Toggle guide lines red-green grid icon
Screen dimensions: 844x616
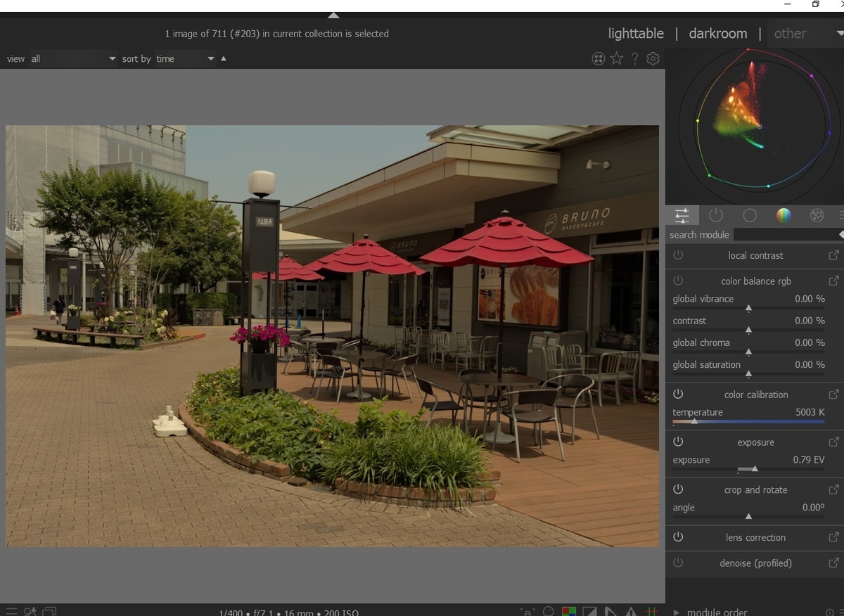pos(652,612)
